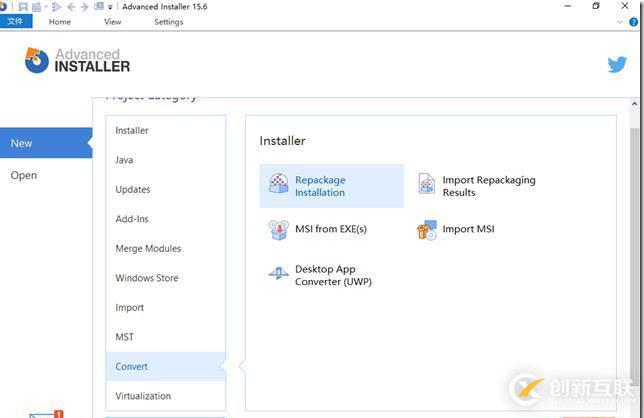644x418 pixels.
Task: Choose the Import project category
Action: pyautogui.click(x=166, y=308)
